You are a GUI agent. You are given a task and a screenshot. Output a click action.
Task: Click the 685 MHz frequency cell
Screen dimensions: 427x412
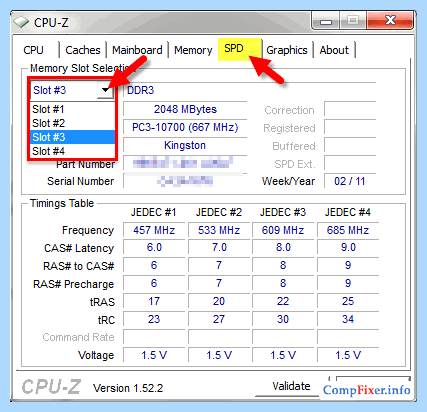[348, 230]
